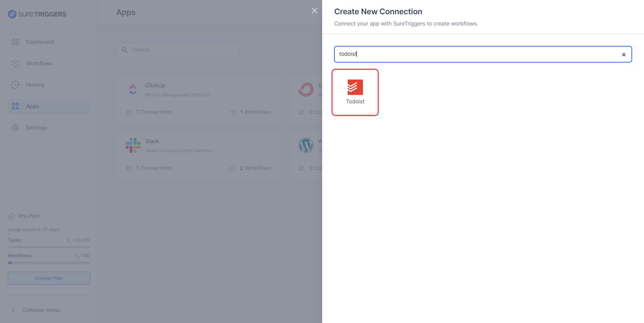
Task: Click the Slack app logo
Action: [133, 145]
